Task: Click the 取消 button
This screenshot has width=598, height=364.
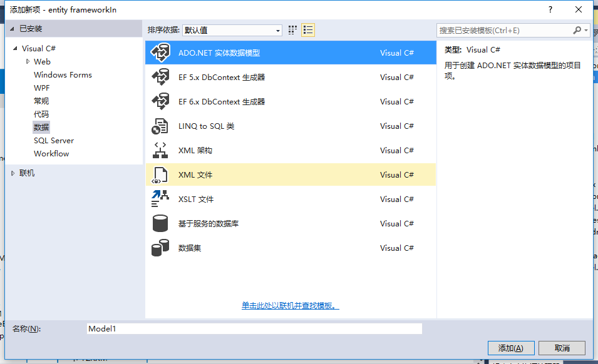Action: (x=562, y=348)
